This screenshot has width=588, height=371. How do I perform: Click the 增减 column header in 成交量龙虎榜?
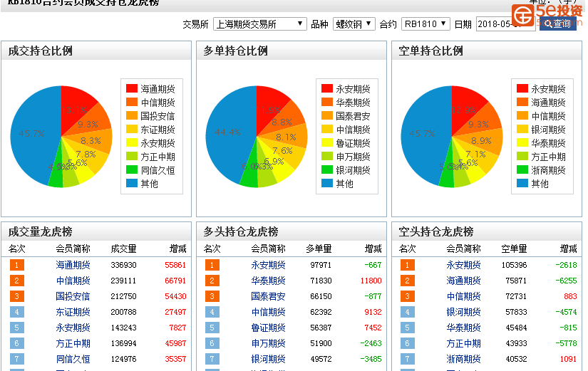click(177, 249)
